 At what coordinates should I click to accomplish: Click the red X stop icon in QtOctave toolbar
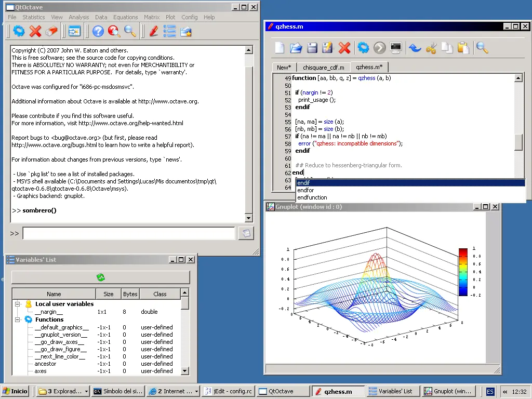click(35, 31)
